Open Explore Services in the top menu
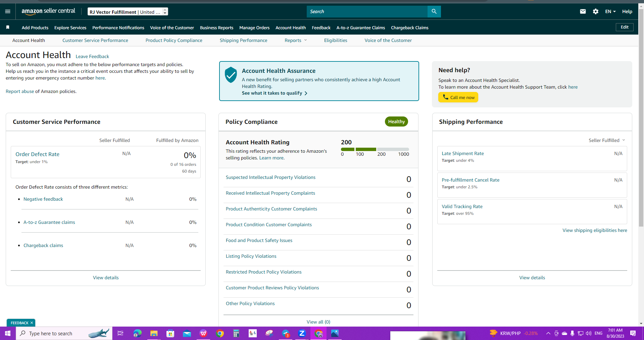 (x=70, y=28)
